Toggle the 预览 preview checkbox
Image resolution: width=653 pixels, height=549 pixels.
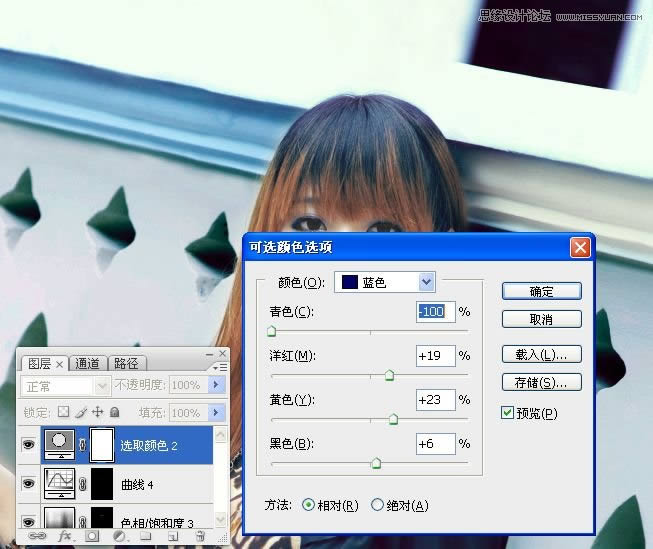[x=507, y=413]
